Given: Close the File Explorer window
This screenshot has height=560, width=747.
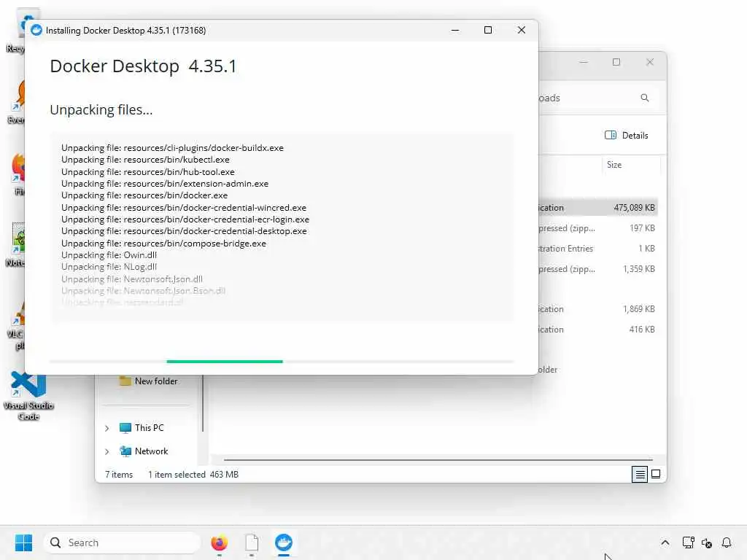Looking at the screenshot, I should click(650, 63).
